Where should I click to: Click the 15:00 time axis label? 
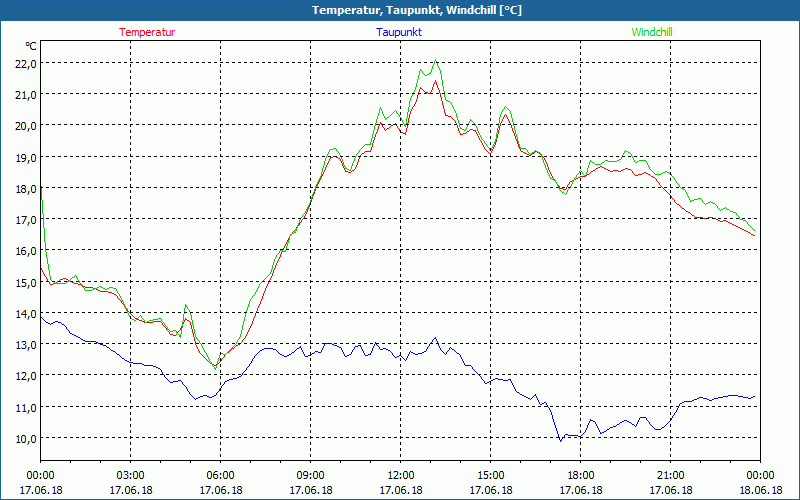coord(491,476)
